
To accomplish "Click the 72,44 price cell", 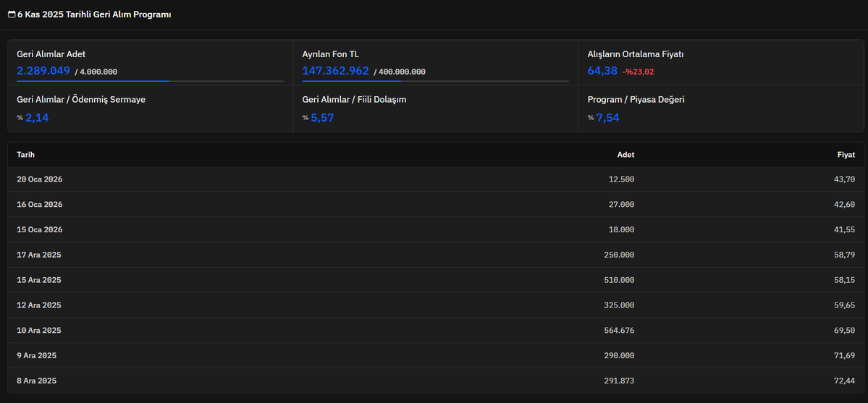I will [843, 381].
